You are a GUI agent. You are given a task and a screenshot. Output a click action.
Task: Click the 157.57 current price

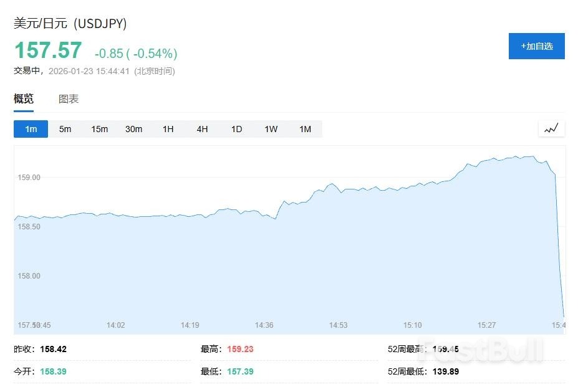pos(48,50)
